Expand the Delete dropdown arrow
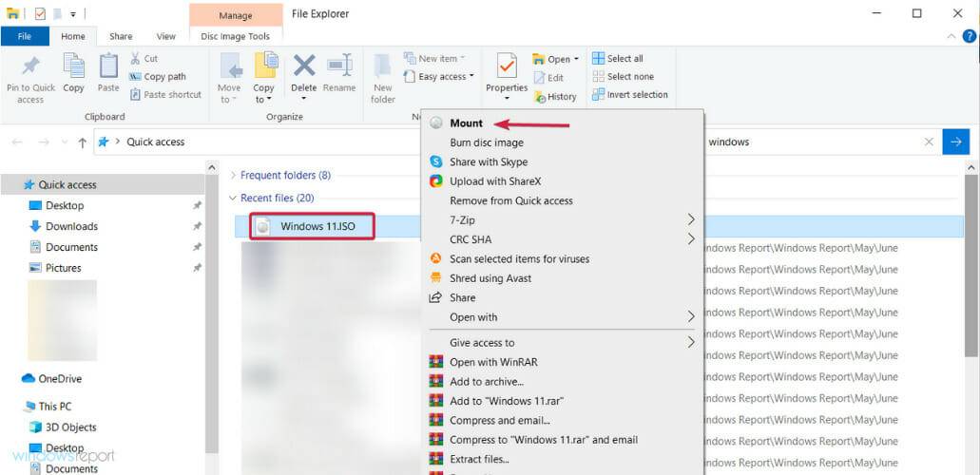Screen dimensions: 980x475 click(304, 99)
